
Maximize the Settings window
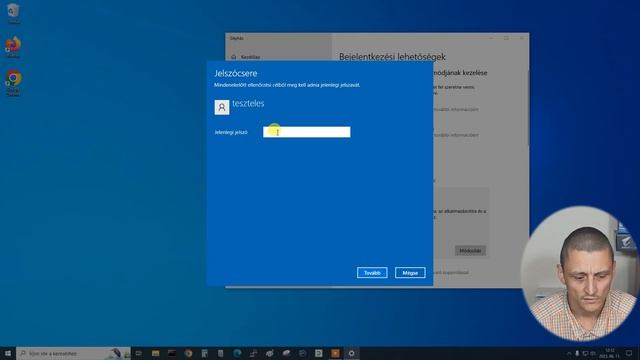coord(506,38)
